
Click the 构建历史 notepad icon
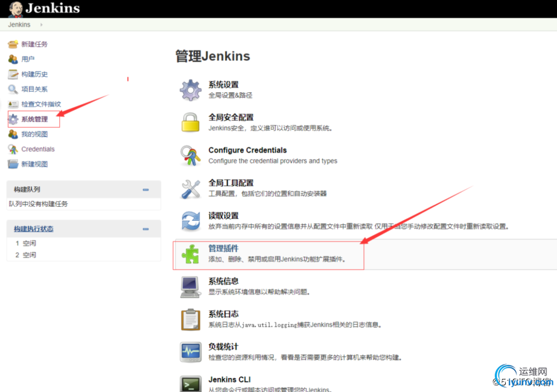click(13, 74)
